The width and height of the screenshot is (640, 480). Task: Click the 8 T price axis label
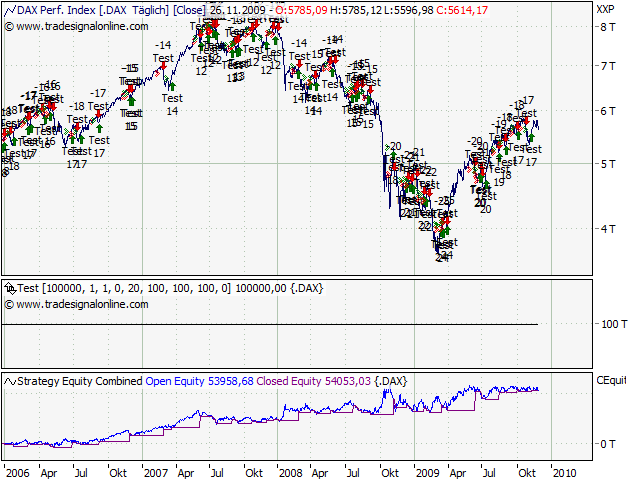pyautogui.click(x=608, y=27)
